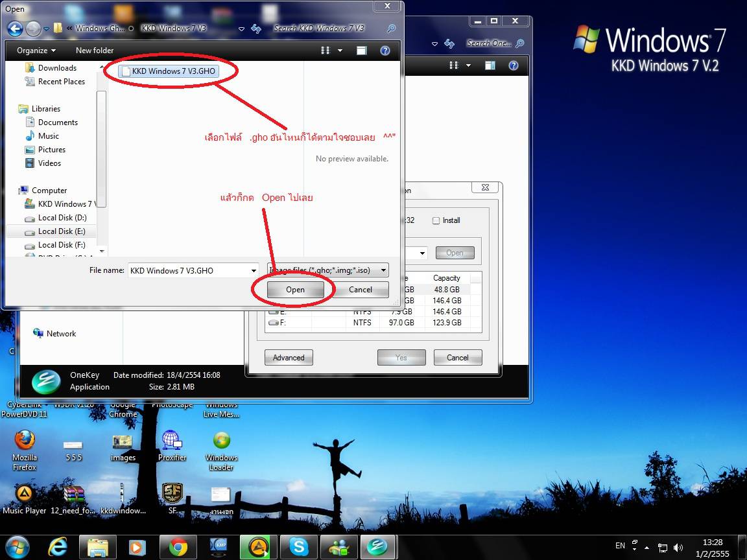Switch to OneKey on the taskbar
The width and height of the screenshot is (747, 560).
pyautogui.click(x=377, y=547)
